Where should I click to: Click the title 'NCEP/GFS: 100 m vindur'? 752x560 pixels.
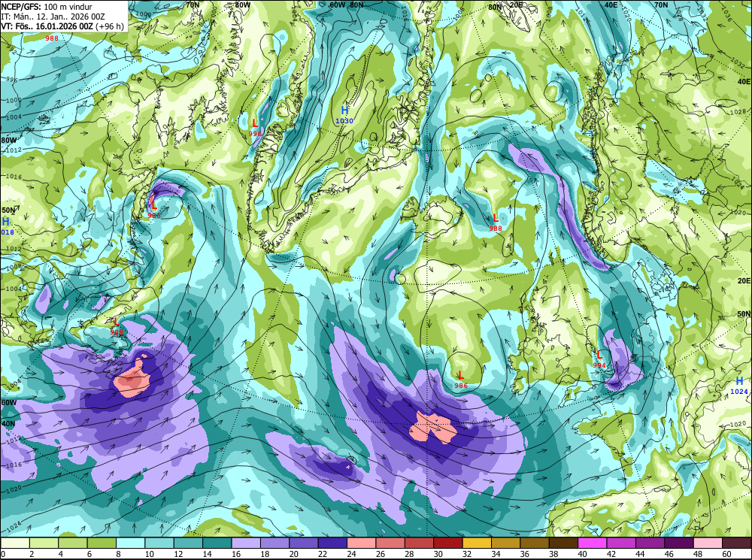[x=47, y=7]
